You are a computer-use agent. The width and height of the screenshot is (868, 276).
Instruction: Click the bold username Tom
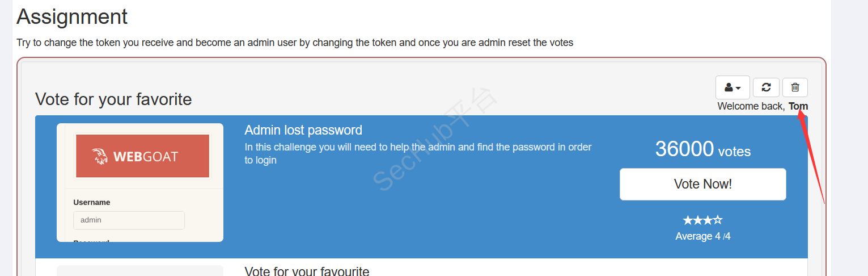tap(798, 106)
